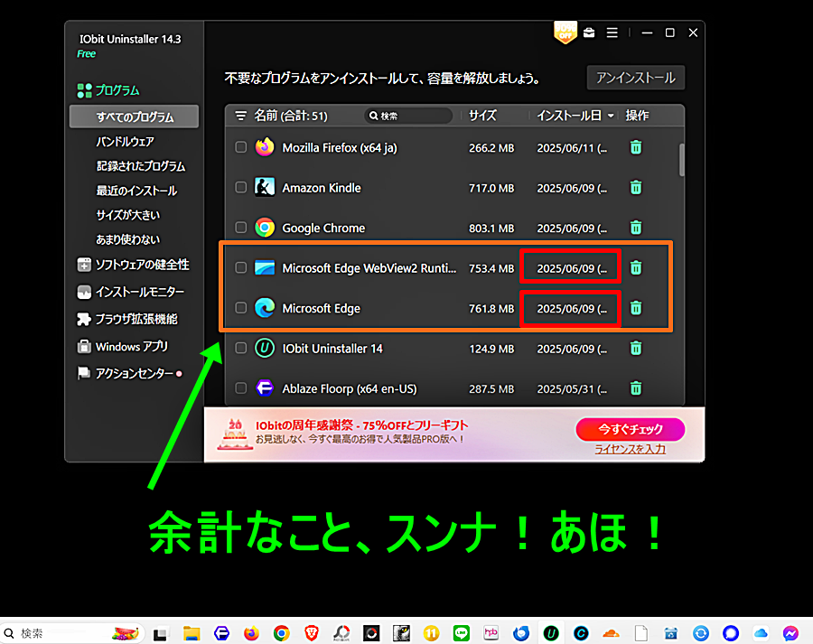Tick the Google Chrome checkbox
Screen dimensions: 813x644
(x=241, y=228)
